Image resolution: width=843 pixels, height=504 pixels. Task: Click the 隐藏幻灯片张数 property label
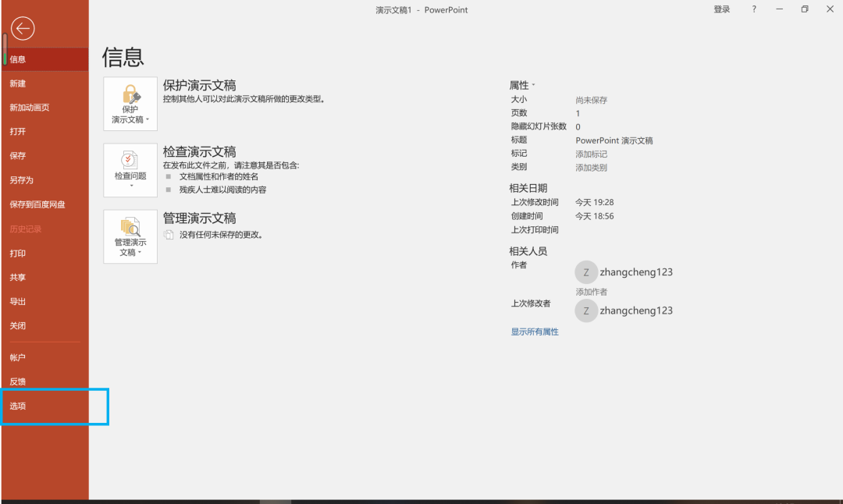coord(539,126)
